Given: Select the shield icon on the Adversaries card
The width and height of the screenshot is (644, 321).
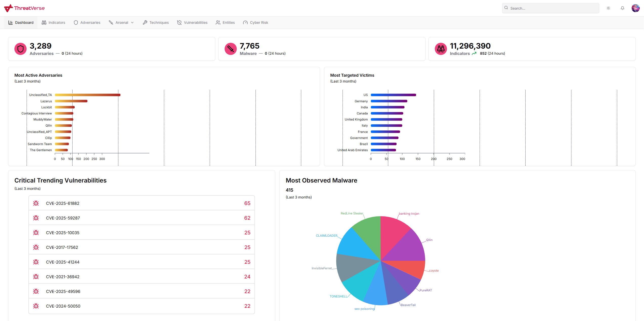Looking at the screenshot, I should (20, 49).
